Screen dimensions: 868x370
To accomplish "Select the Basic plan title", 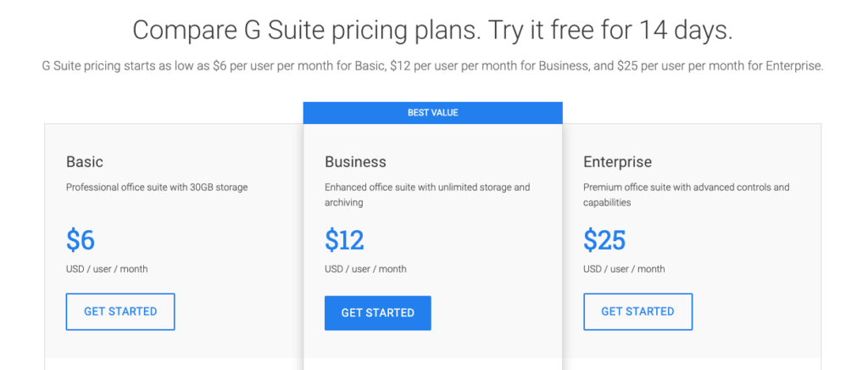I will coord(85,162).
